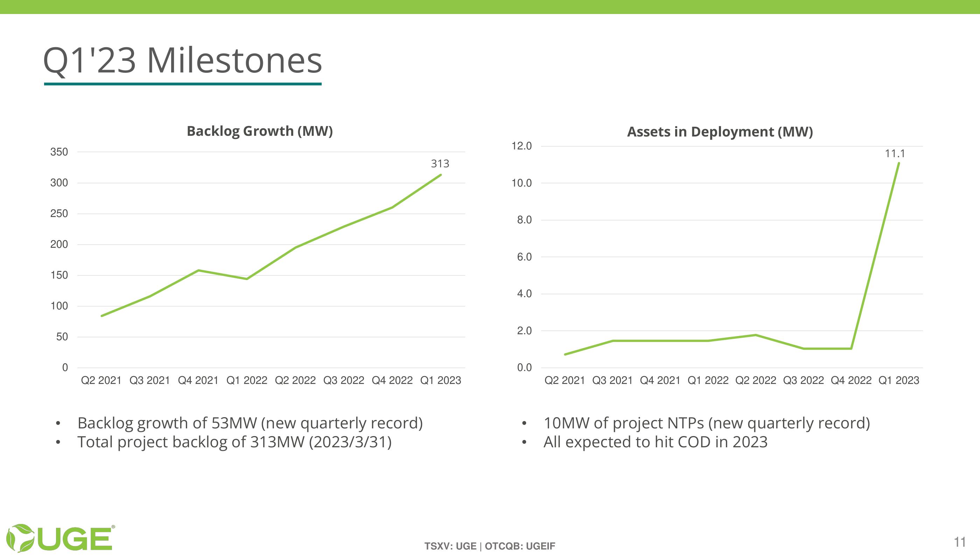The width and height of the screenshot is (980, 560).
Task: Click the 6.0 y-axis label
Action: pyautogui.click(x=524, y=257)
